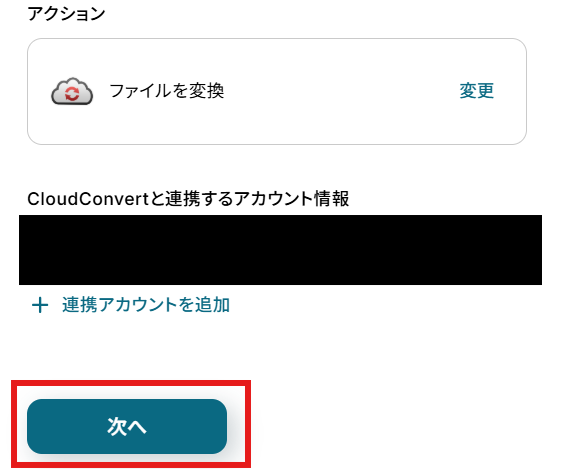This screenshot has width=574, height=469.
Task: Change the selected ファイルを変換 action
Action: click(477, 91)
